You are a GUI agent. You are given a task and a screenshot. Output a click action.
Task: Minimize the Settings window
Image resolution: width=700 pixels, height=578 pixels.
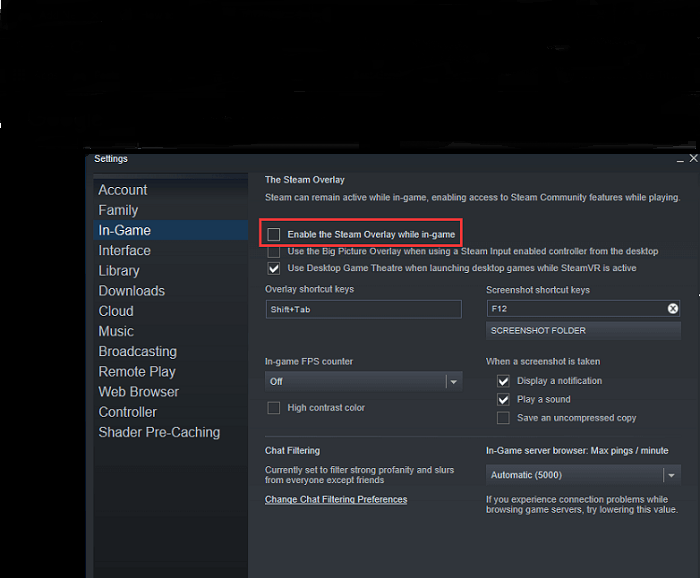coord(680,159)
